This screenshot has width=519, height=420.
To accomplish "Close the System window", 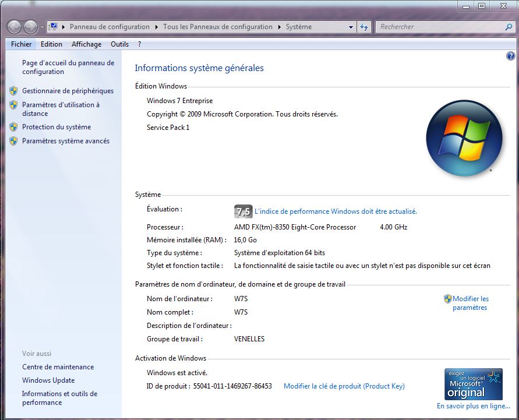I will coord(503,6).
